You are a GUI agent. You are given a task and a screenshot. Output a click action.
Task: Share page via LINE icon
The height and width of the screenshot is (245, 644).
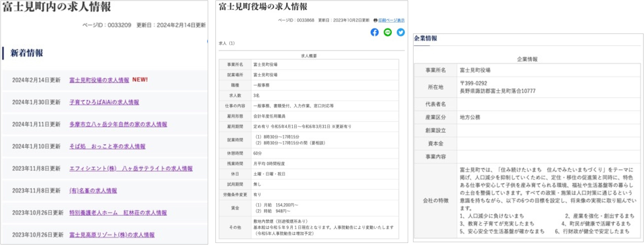coord(388,32)
